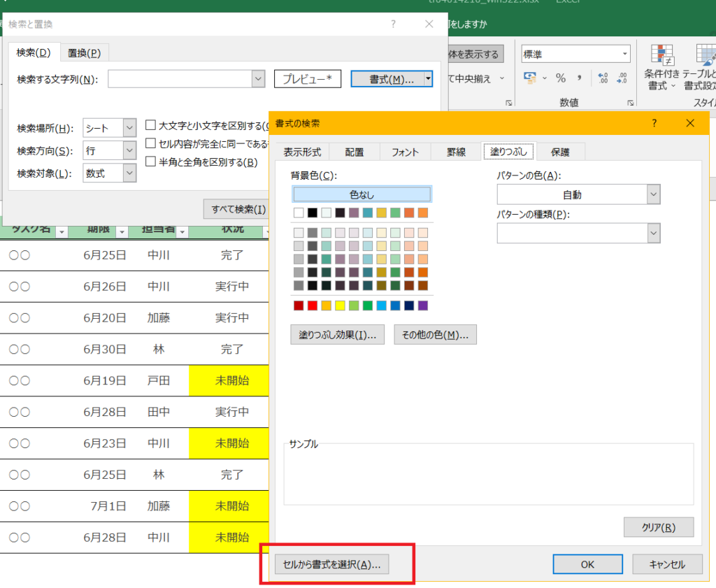Open the パターンの種類 dropdown

pos(653,233)
